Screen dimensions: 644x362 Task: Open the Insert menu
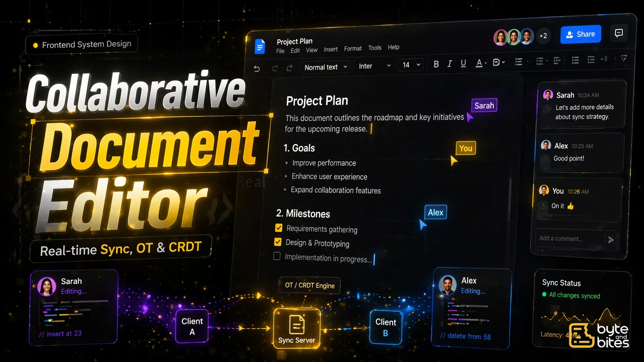330,49
